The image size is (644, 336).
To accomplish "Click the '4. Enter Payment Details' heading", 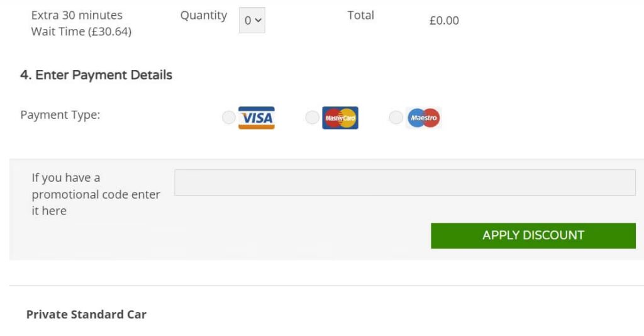I will pyautogui.click(x=96, y=75).
